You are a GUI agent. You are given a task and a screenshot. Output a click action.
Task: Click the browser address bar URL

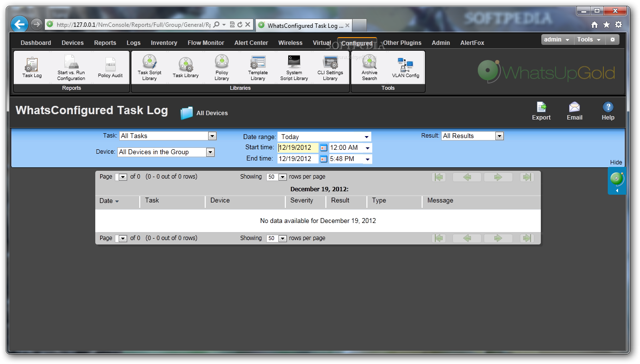[133, 24]
